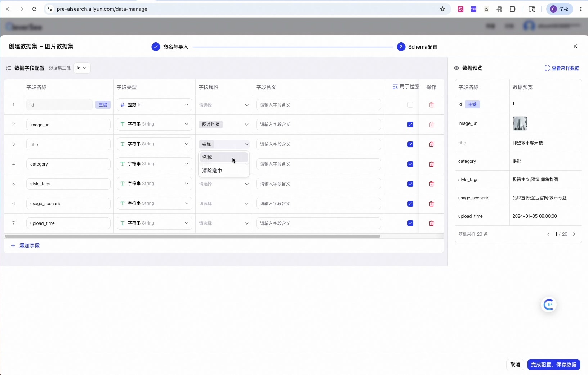Open field type dropdown for style_tags
588x375 pixels.
click(154, 184)
